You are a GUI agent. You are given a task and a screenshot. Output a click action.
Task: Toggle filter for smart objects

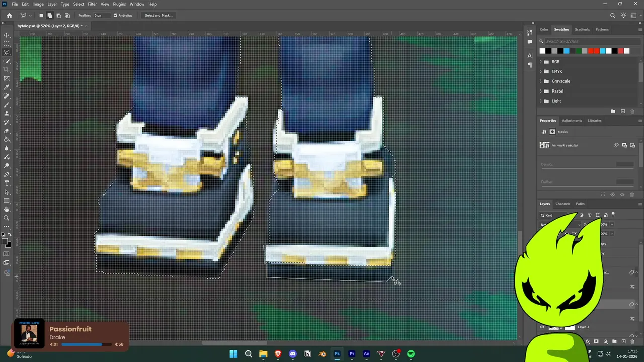606,215
